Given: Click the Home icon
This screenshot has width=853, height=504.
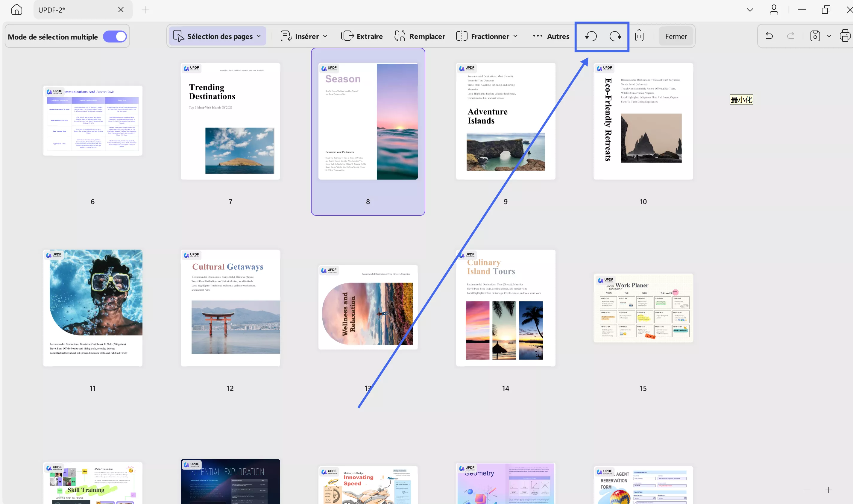Looking at the screenshot, I should coord(17,10).
